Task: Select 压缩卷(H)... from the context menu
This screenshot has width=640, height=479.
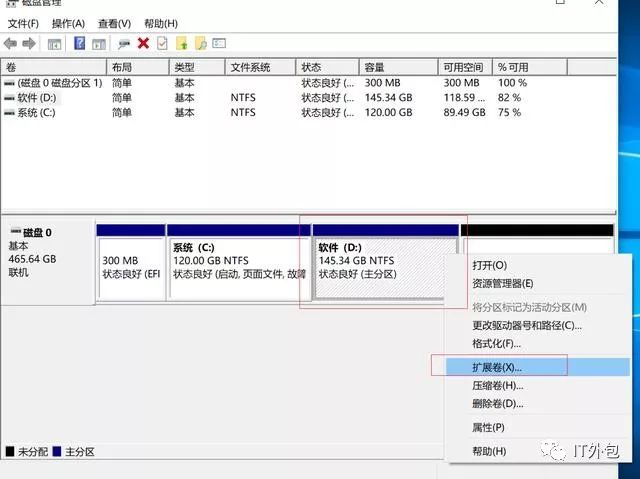Action: tap(539, 386)
